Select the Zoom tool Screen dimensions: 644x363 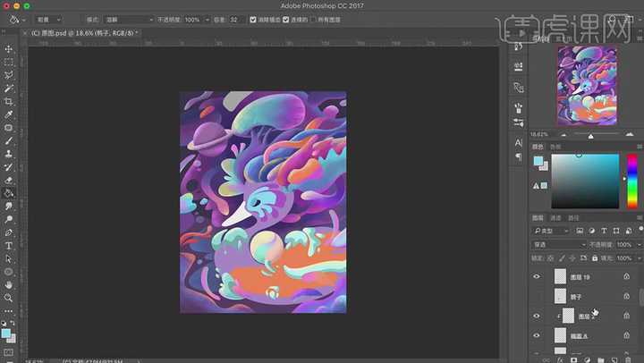point(8,298)
